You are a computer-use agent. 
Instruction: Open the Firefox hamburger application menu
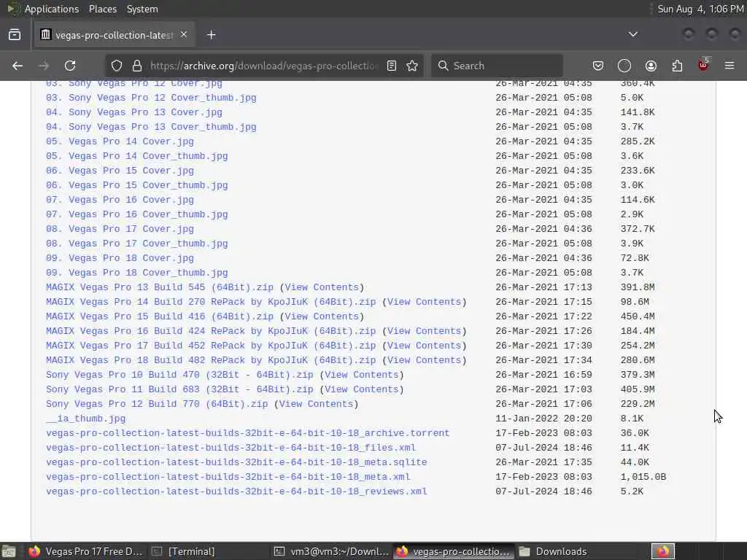[x=729, y=66]
